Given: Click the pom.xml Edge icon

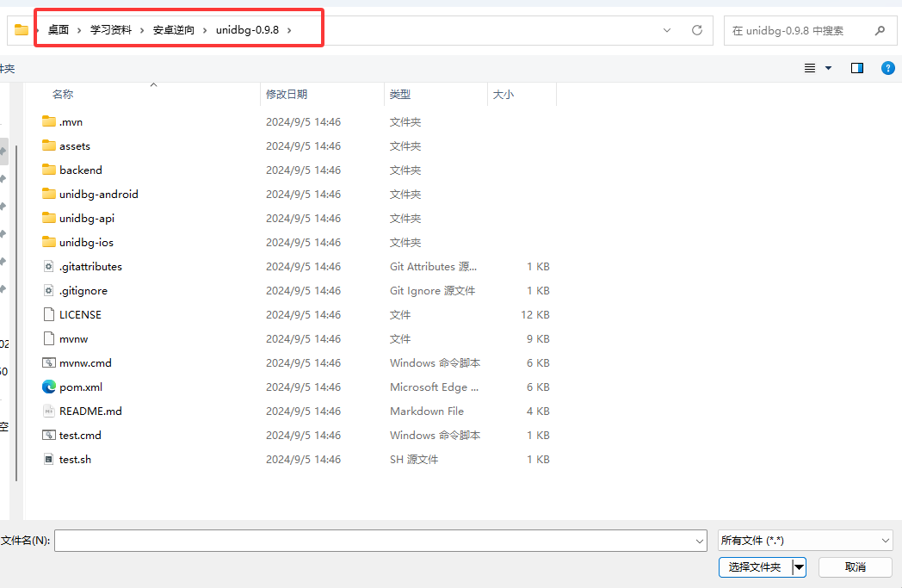Looking at the screenshot, I should click(x=49, y=387).
